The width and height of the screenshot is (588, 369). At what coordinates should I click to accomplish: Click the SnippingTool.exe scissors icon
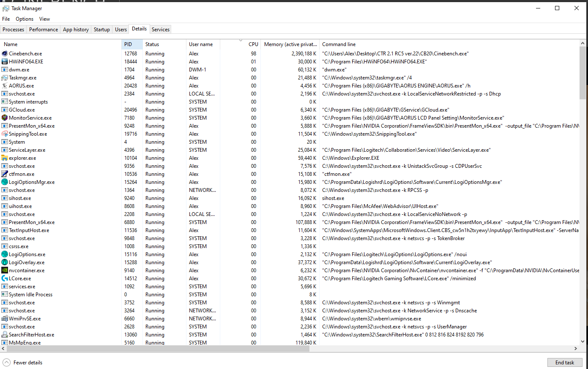[x=5, y=134]
